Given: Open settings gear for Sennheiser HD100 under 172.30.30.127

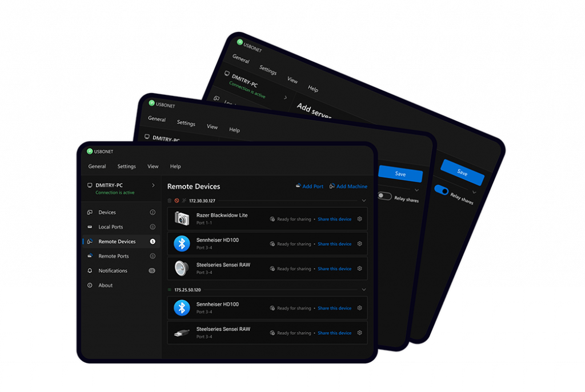Looking at the screenshot, I should [x=360, y=244].
